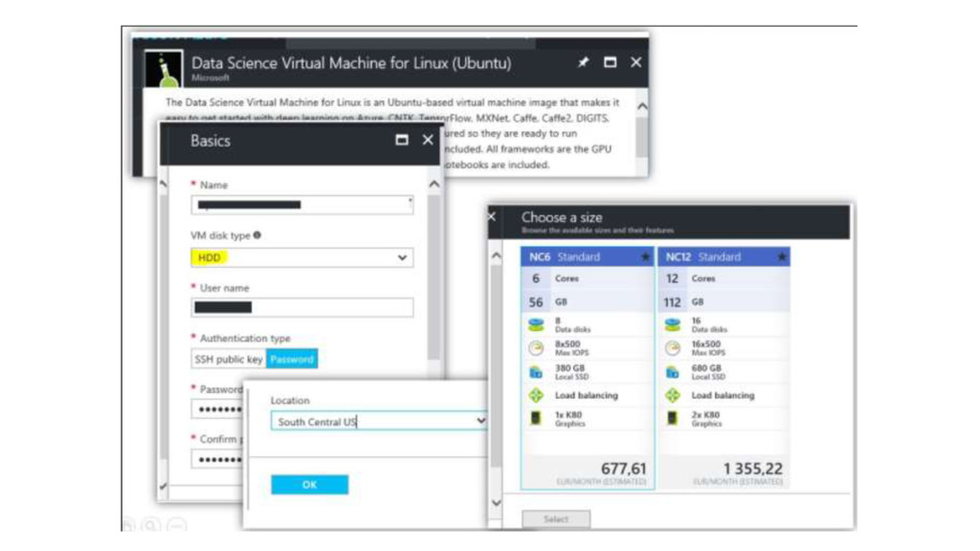Click scroll down arrow in Choose a size blade
The height and width of the screenshot is (551, 980).
497,503
